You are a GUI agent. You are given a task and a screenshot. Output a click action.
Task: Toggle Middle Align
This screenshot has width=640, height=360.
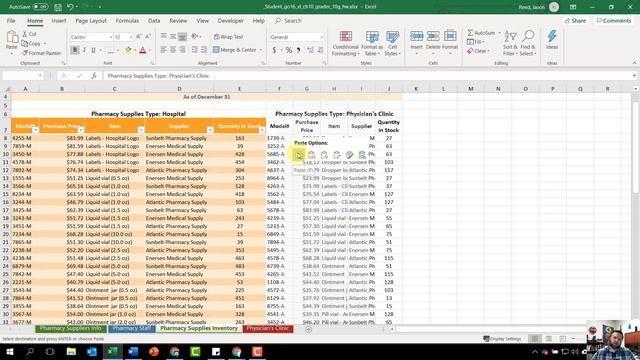pyautogui.click(x=173, y=37)
